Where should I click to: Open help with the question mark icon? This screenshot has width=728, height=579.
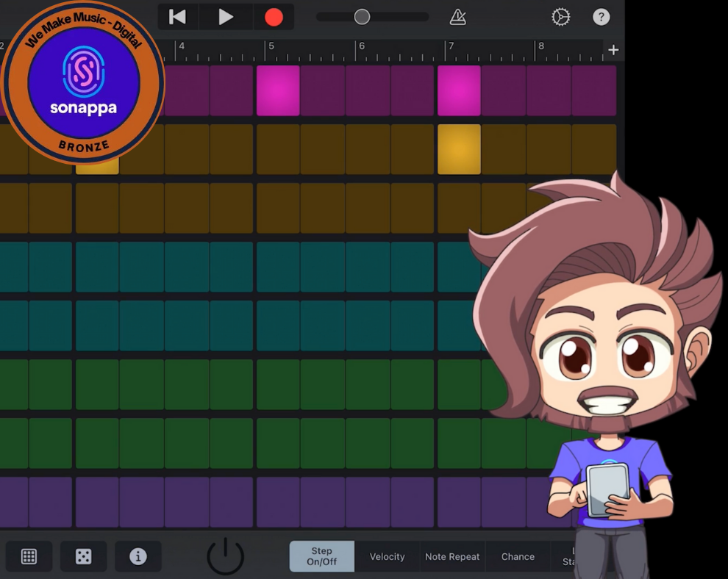coord(602,17)
